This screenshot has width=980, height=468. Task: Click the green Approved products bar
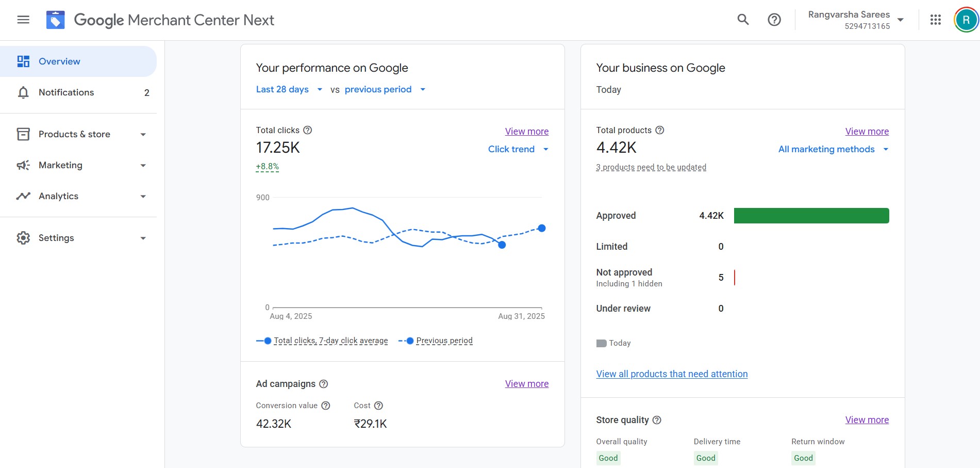tap(811, 216)
